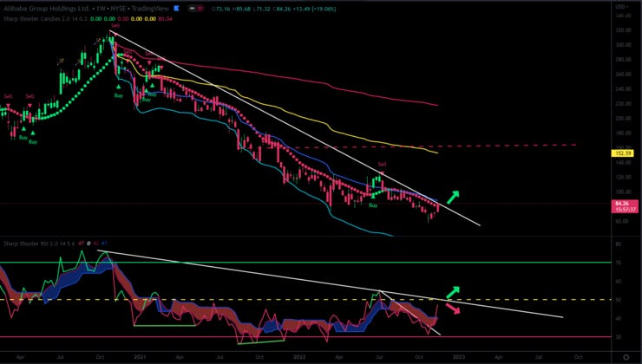Click the 320.00 price axis label

tap(623, 30)
